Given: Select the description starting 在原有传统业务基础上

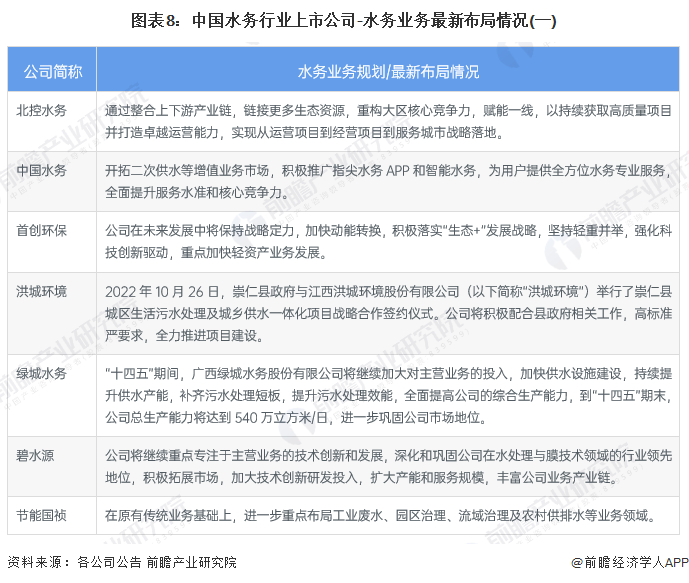Looking at the screenshot, I should [x=380, y=515].
